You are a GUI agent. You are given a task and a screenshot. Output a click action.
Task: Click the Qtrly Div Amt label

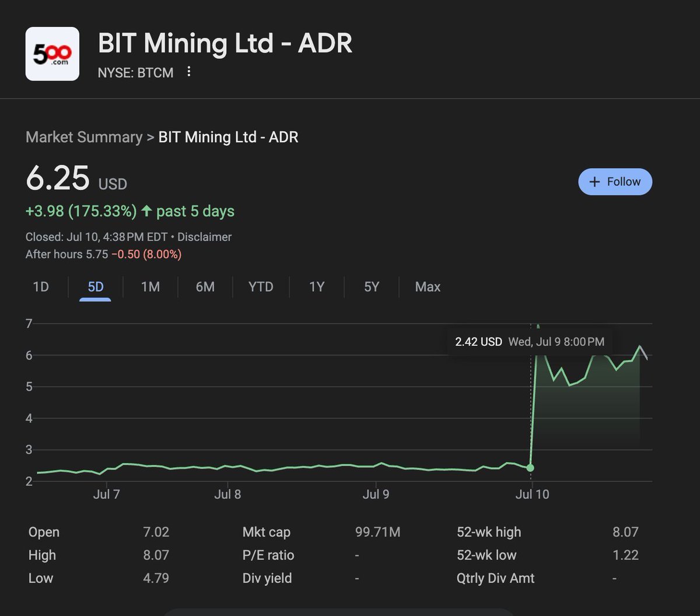click(x=495, y=579)
